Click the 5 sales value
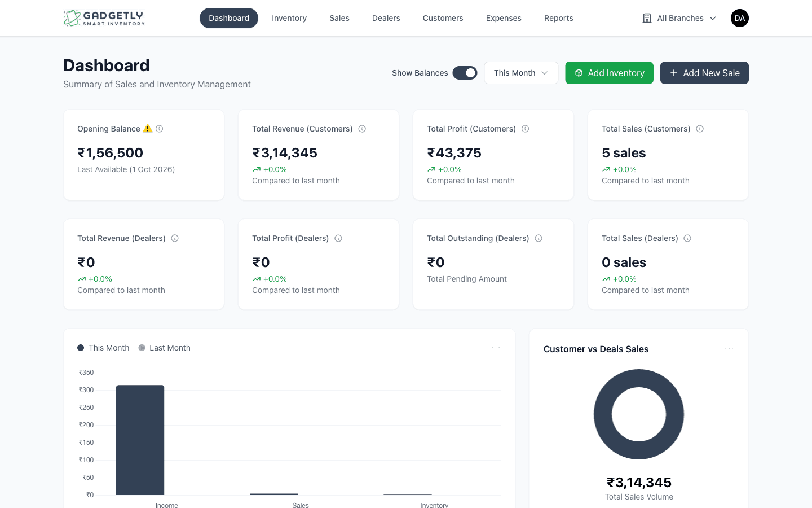812x508 pixels. point(624,153)
